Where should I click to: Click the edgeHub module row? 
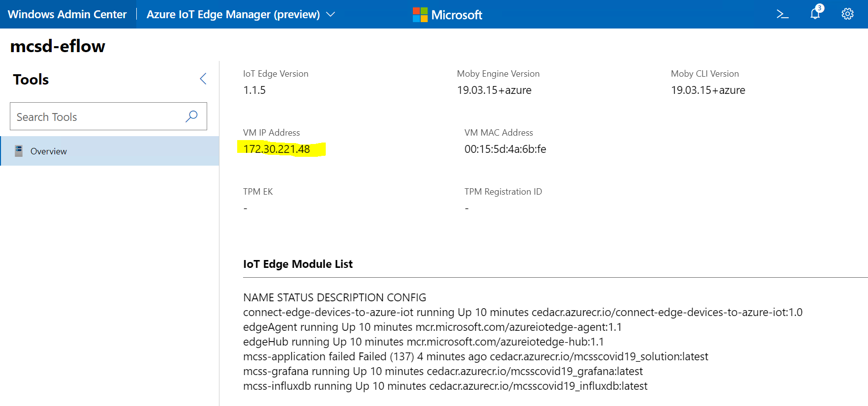(423, 342)
